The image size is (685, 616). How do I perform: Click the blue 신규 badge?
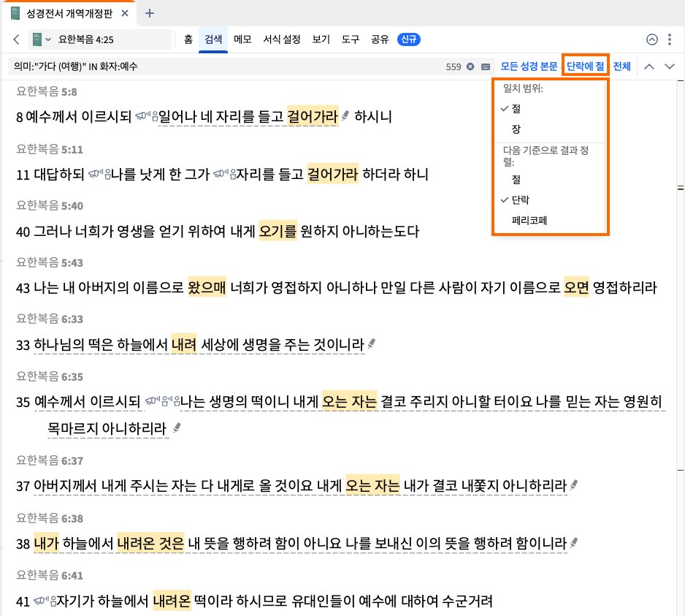point(408,39)
